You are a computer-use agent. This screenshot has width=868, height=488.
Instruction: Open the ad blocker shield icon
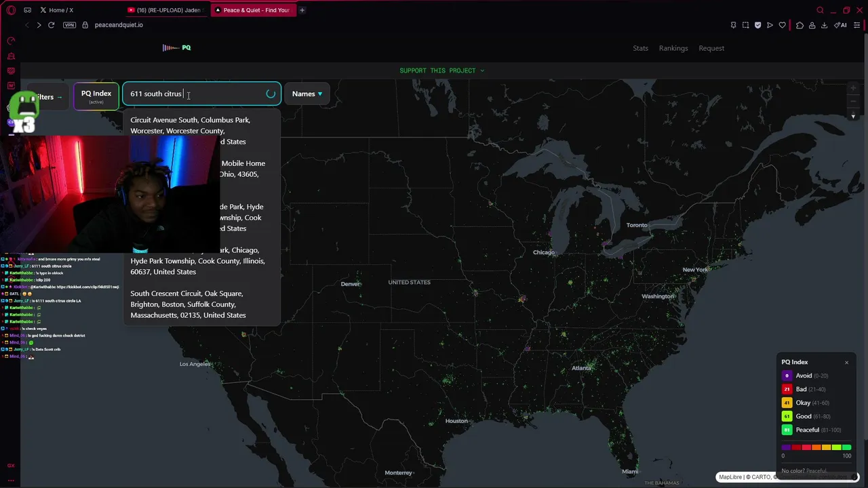[x=757, y=25]
